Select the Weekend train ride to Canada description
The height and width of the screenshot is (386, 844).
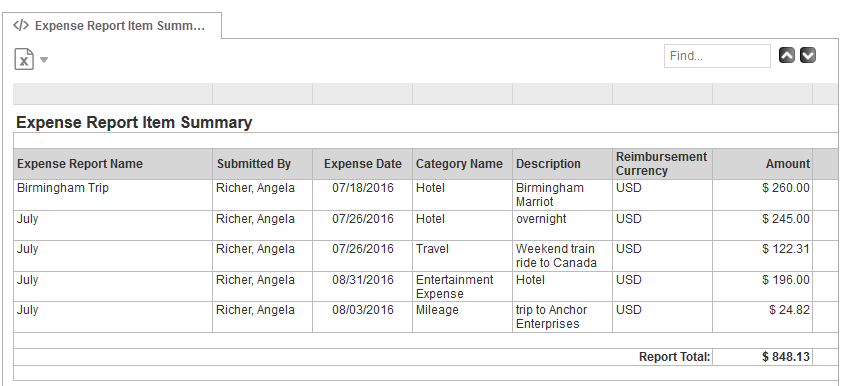[x=556, y=256]
